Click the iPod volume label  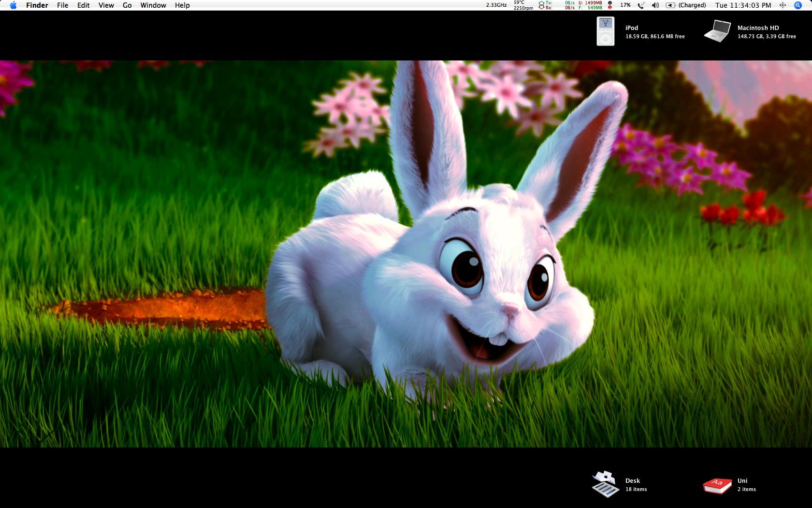pyautogui.click(x=632, y=28)
